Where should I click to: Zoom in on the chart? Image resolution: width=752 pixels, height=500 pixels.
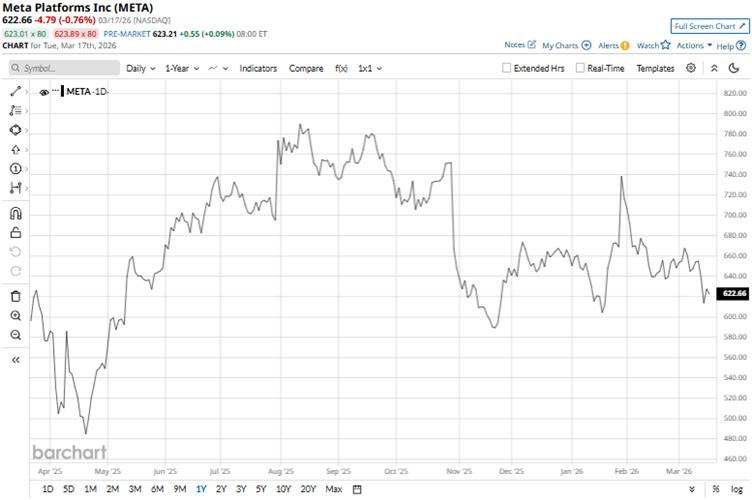tap(15, 315)
